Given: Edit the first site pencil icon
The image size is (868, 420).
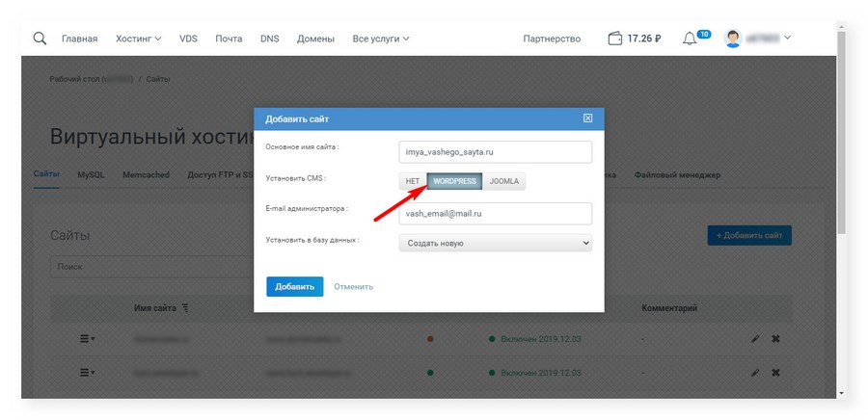Looking at the screenshot, I should [x=755, y=339].
